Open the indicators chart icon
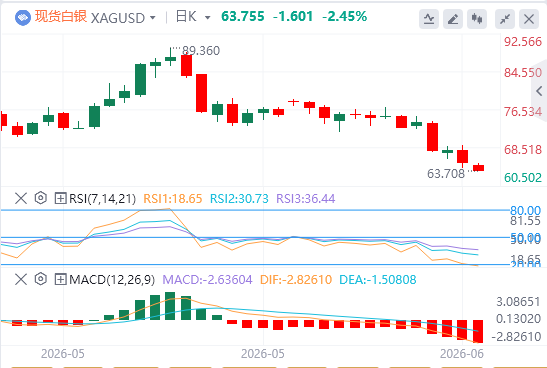 429,18
